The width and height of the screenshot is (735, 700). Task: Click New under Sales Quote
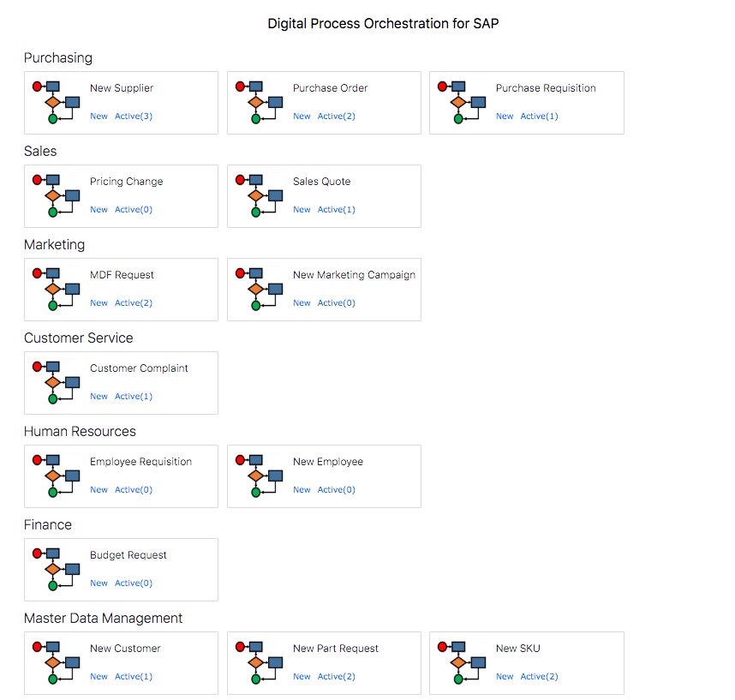[302, 209]
